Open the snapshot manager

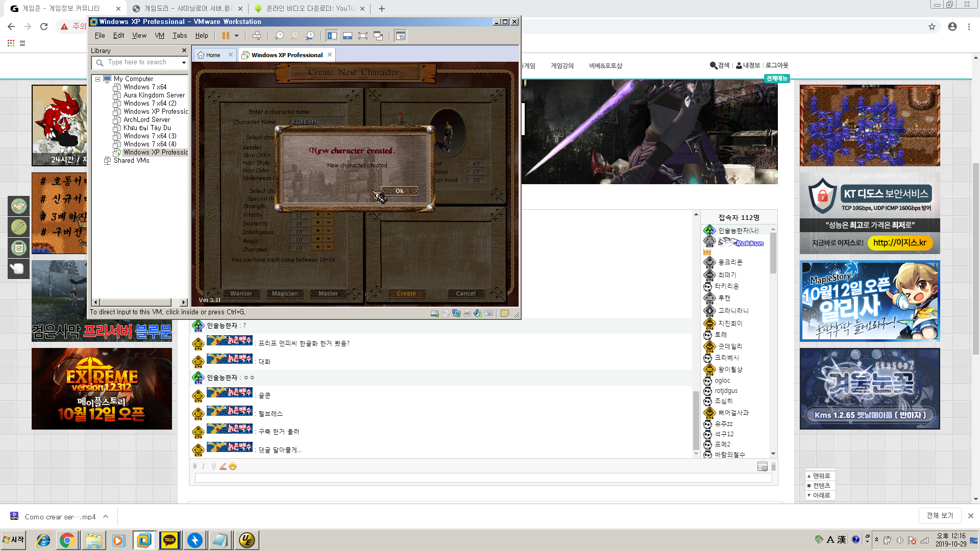point(310,36)
